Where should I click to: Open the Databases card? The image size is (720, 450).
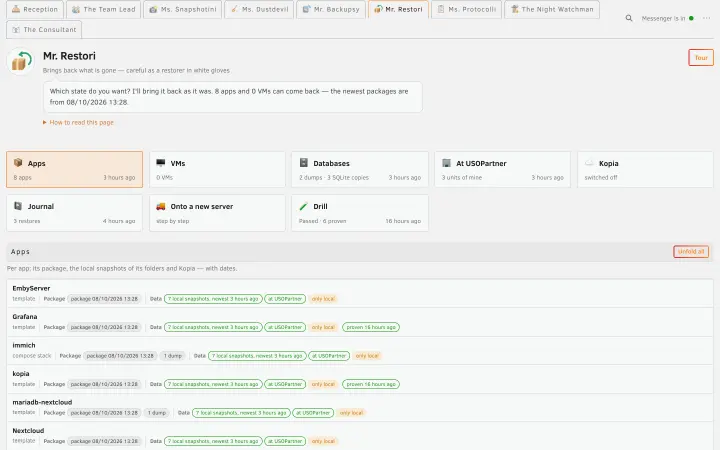[360, 169]
